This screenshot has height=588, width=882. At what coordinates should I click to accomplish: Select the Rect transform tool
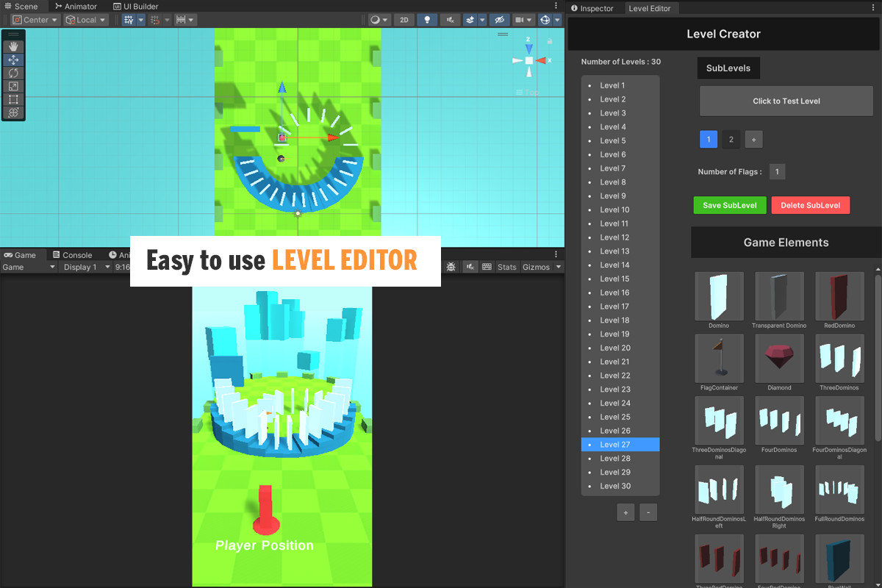13,99
